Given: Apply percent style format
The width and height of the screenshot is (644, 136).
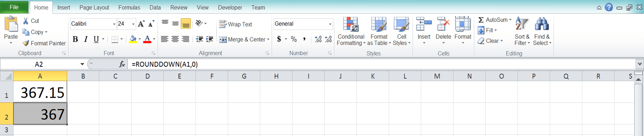Looking at the screenshot, I should pos(294,39).
